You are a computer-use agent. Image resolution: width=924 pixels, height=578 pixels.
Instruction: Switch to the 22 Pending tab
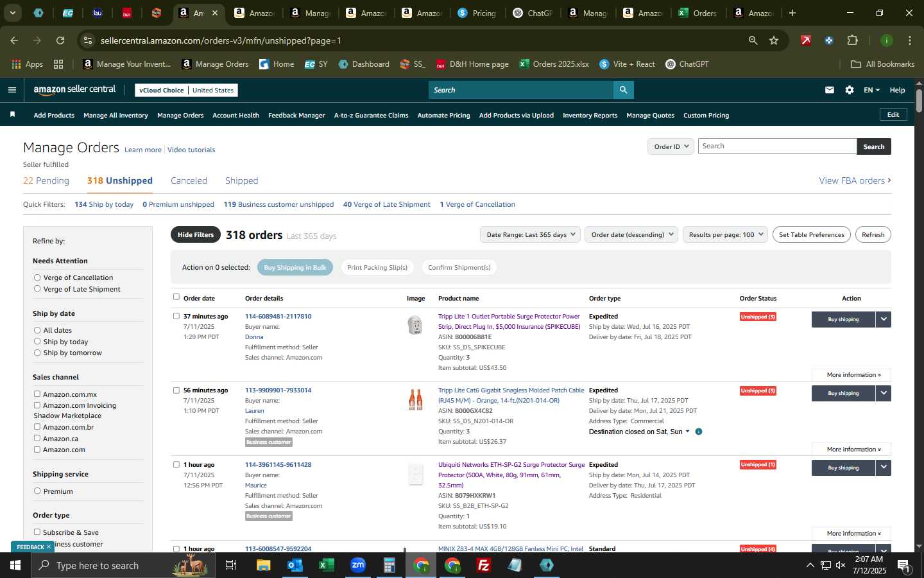46,180
